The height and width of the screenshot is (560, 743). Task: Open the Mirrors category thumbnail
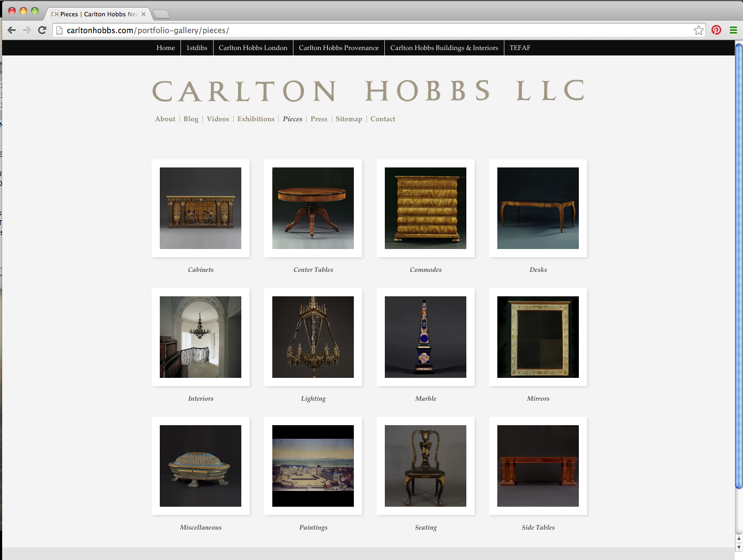[x=538, y=337]
